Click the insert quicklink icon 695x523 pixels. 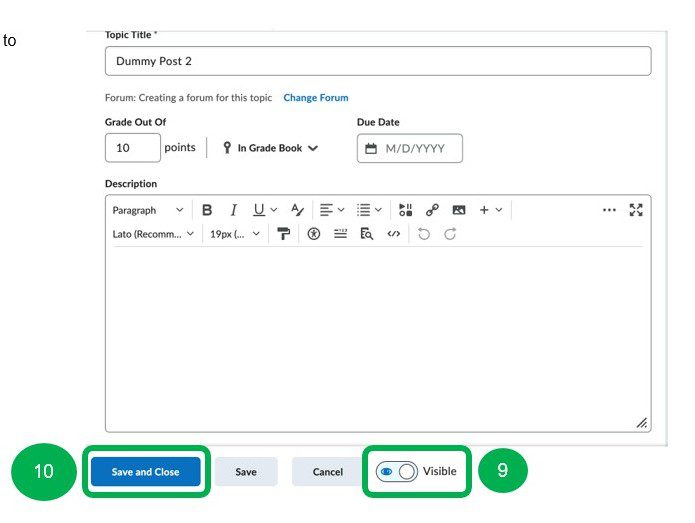point(432,210)
